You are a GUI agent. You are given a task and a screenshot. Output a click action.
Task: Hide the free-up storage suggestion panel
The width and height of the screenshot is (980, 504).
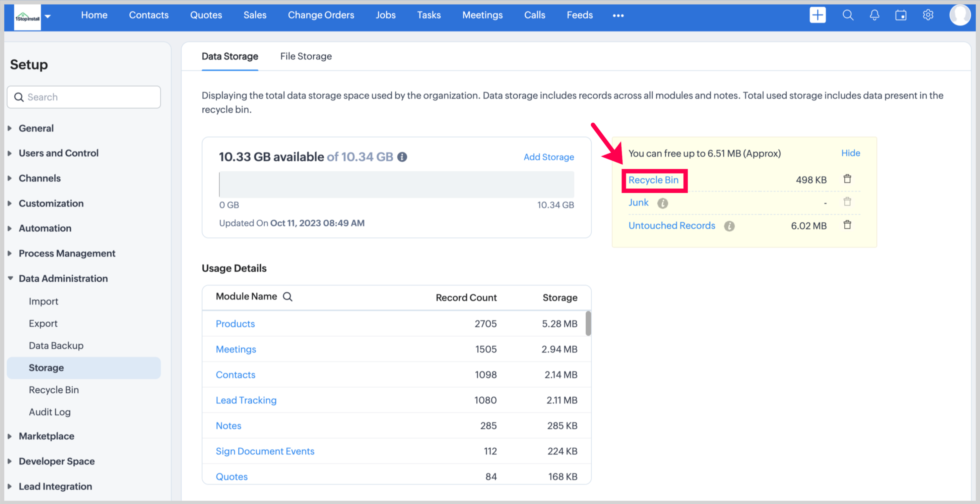pyautogui.click(x=850, y=153)
